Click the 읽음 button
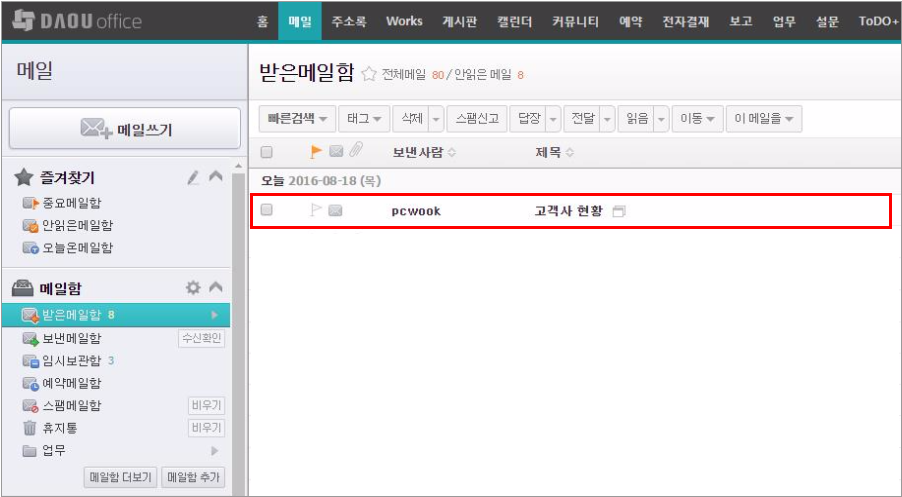 point(636,119)
